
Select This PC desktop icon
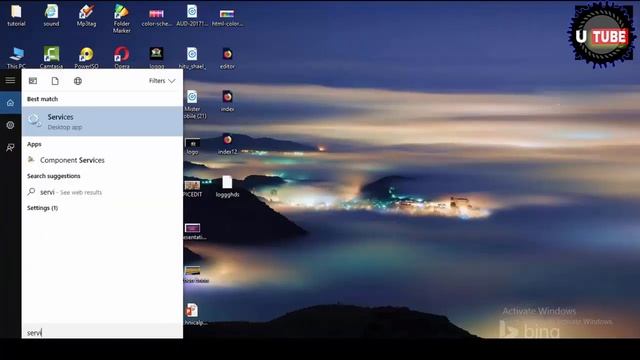tap(16, 57)
